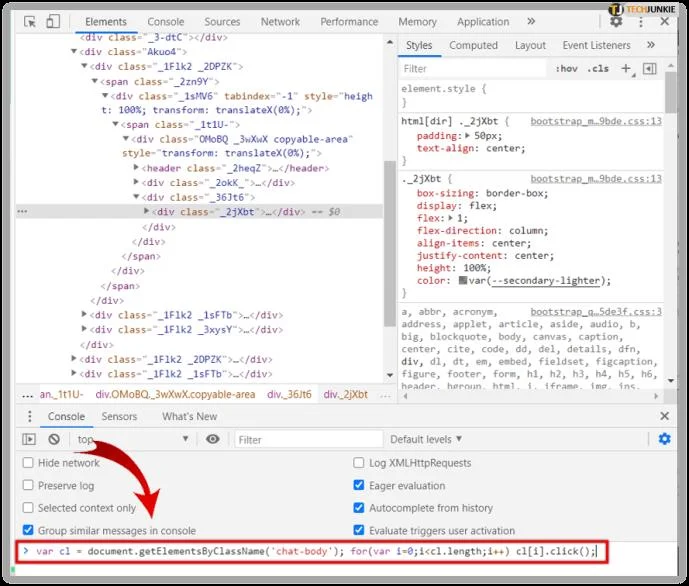Open bootstrap_q..5de3f.css:3 source link
This screenshot has width=689, height=586.
(596, 311)
